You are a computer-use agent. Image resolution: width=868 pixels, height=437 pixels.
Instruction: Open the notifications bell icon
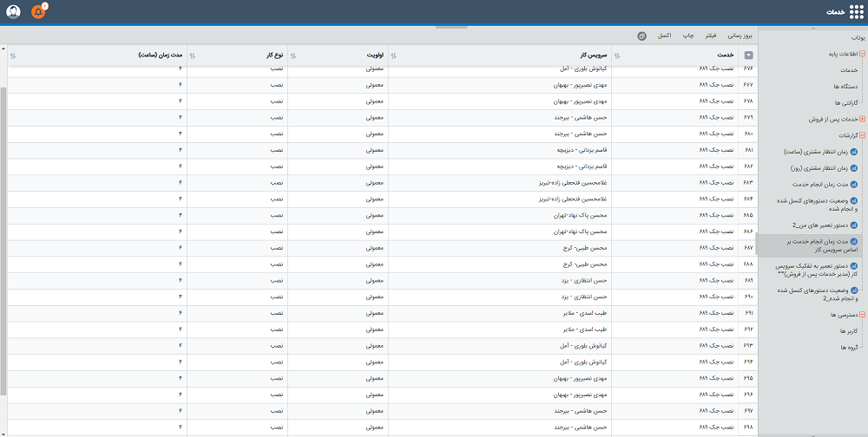pyautogui.click(x=37, y=11)
